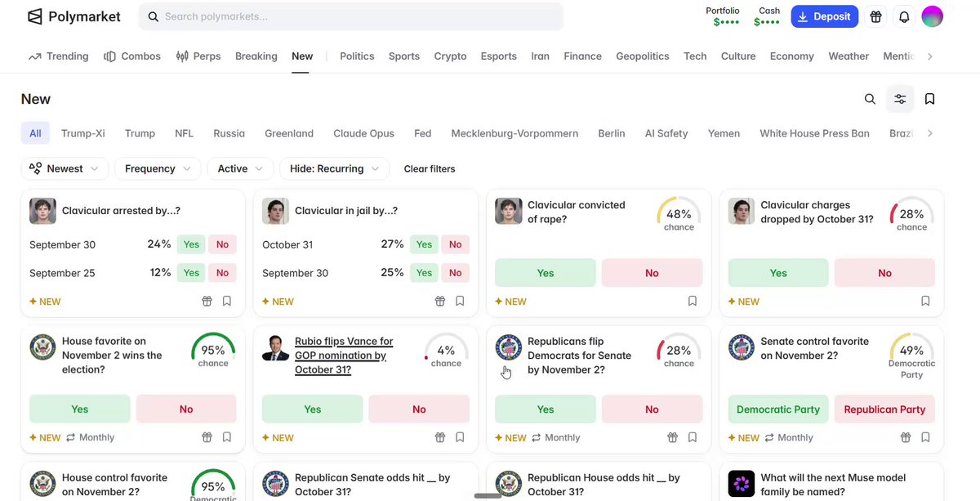Open the profile avatar menu
The width and height of the screenshot is (980, 501).
coord(932,16)
